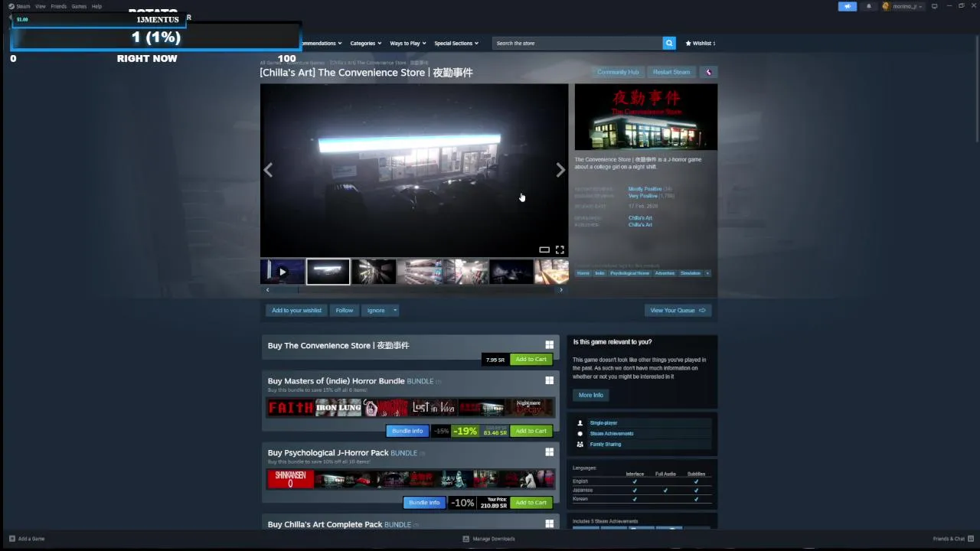Select the Psychological Horror tag
This screenshot has width=980, height=551.
click(629, 273)
